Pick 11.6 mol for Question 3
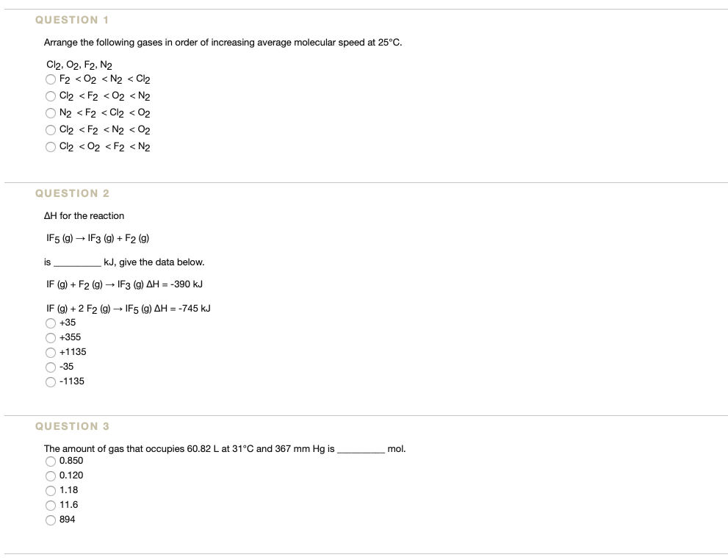728x560 pixels. (49, 504)
